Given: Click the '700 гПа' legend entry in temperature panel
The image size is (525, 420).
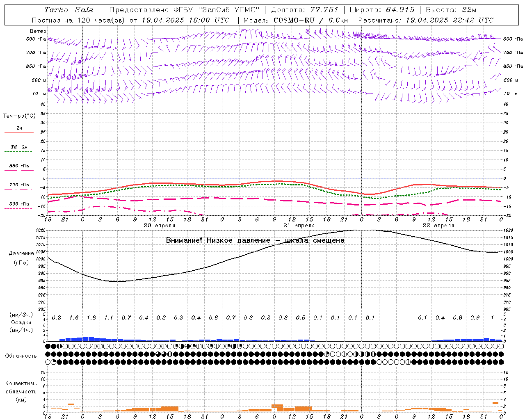Looking at the screenshot, I should click(19, 185).
